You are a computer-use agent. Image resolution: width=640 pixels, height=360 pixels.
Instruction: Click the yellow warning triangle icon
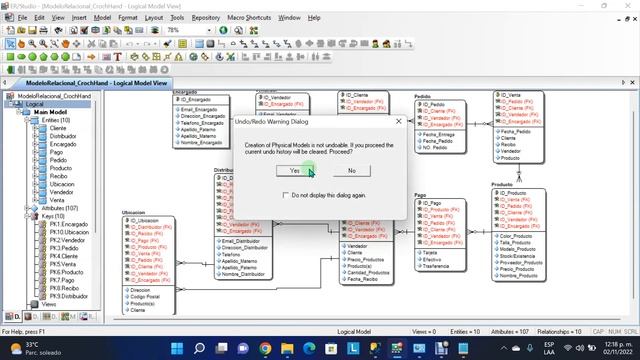coord(178,57)
